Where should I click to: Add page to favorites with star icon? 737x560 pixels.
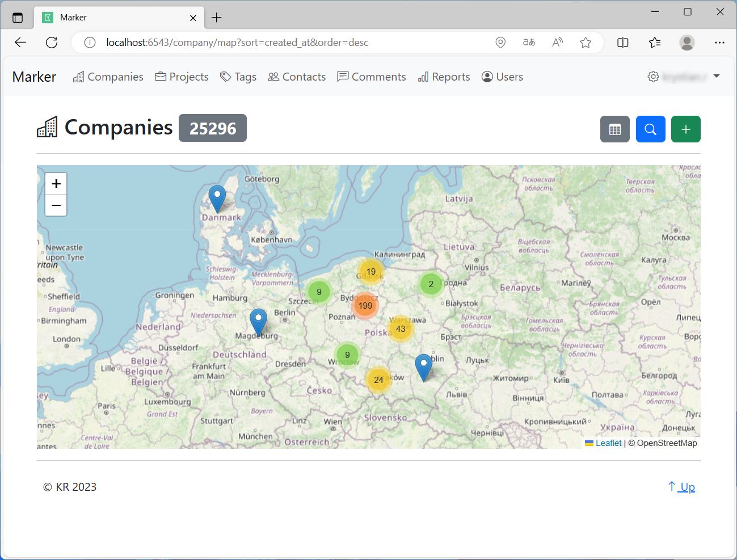click(586, 43)
